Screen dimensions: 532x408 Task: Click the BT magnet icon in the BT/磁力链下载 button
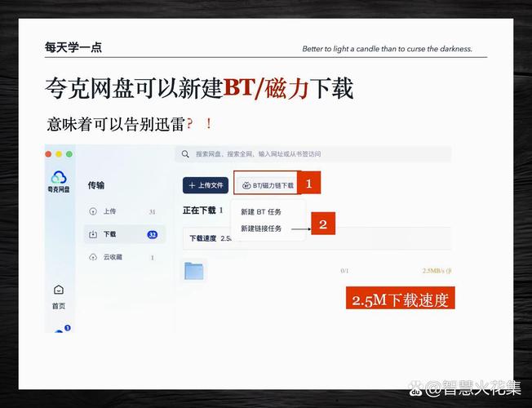tap(246, 185)
